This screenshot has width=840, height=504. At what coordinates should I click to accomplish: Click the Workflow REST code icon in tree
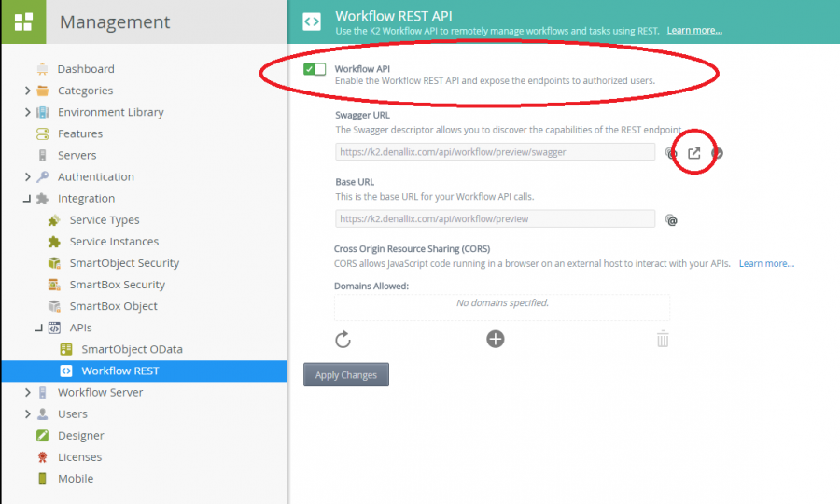[66, 371]
